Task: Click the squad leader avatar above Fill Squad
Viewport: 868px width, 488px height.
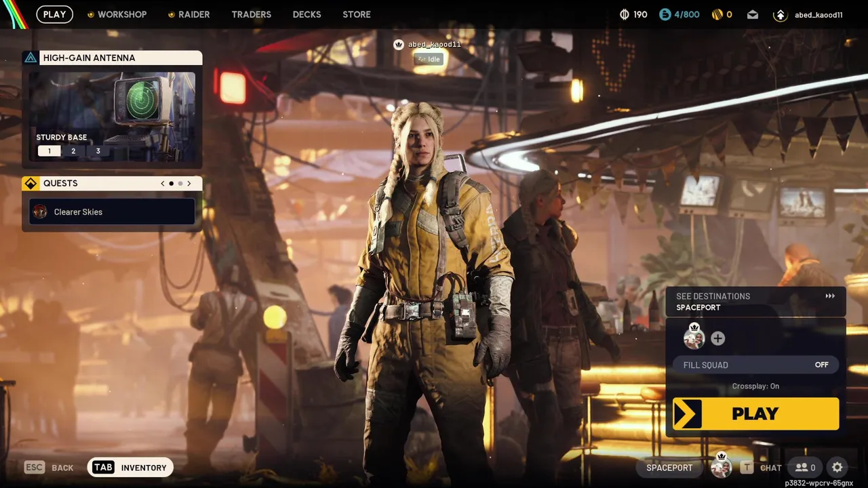Action: coord(694,337)
